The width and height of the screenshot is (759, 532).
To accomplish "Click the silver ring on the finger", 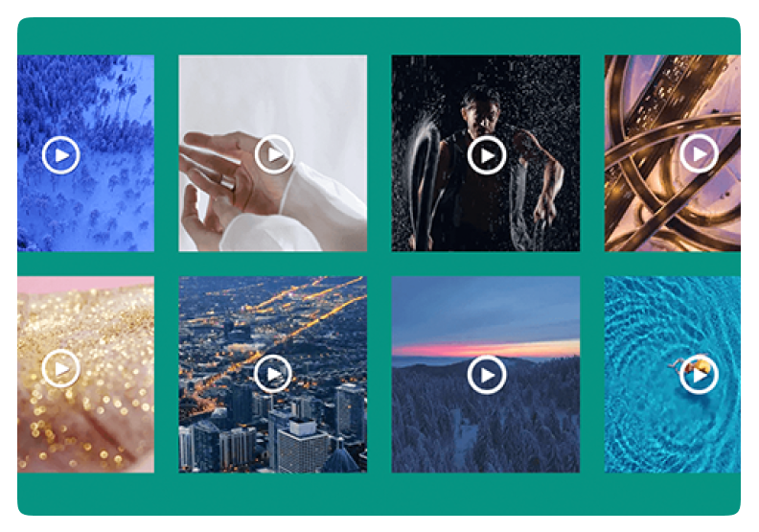I will pos(228,182).
